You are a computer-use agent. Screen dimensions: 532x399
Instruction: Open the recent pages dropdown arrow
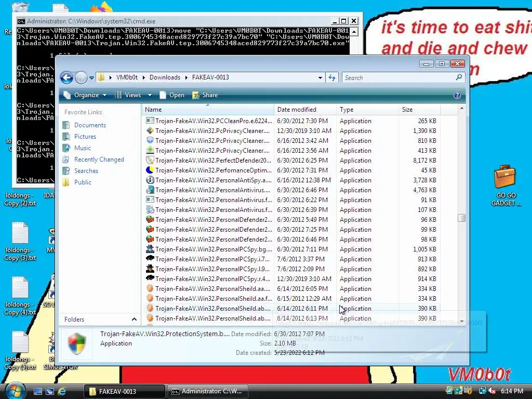coord(91,78)
